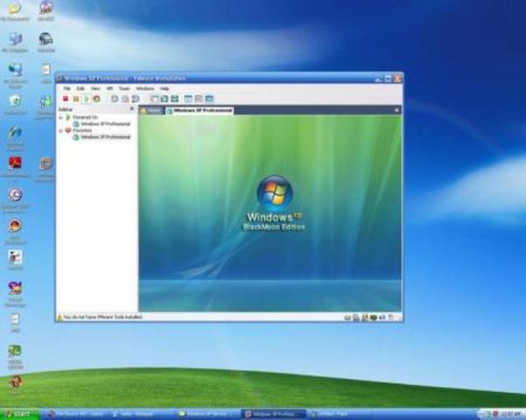The width and height of the screenshot is (526, 420).
Task: Click the Adobe Reader desktop icon
Action: pyautogui.click(x=15, y=167)
